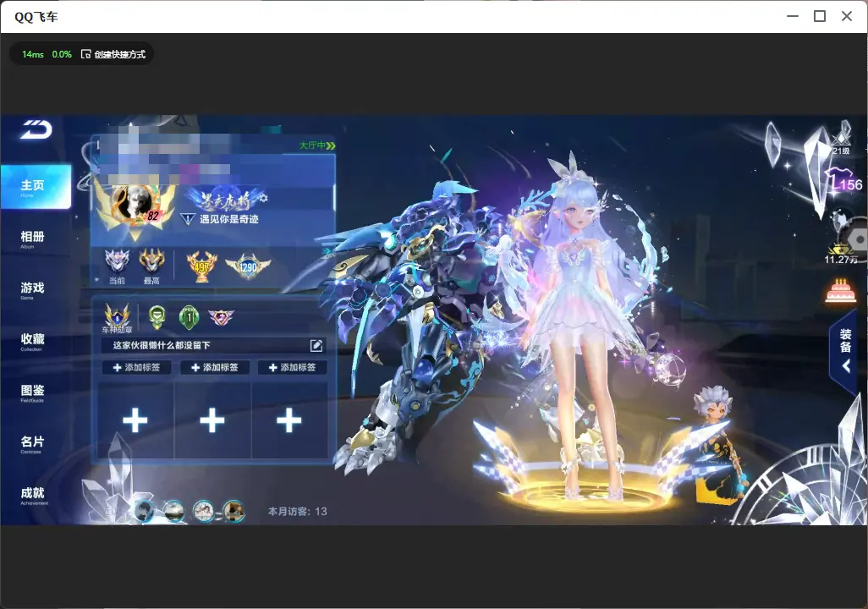Add item in first plus slot

point(135,420)
